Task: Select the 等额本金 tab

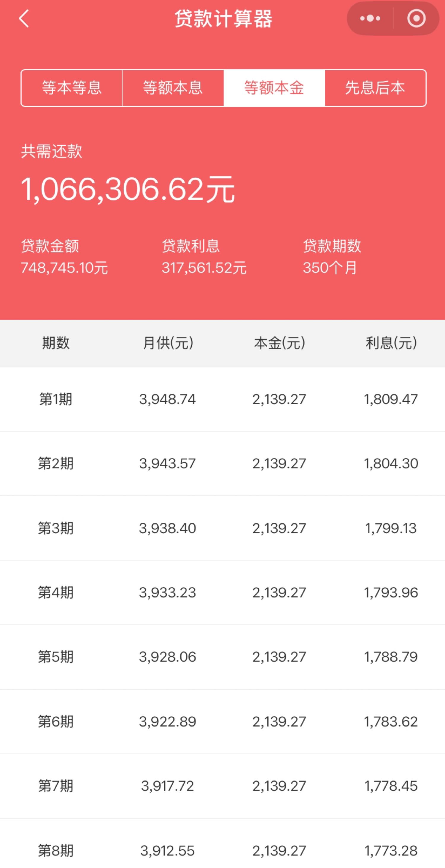Action: click(274, 88)
